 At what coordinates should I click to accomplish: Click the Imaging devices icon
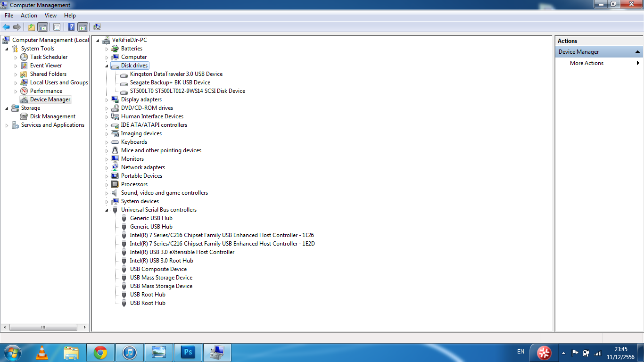click(115, 133)
